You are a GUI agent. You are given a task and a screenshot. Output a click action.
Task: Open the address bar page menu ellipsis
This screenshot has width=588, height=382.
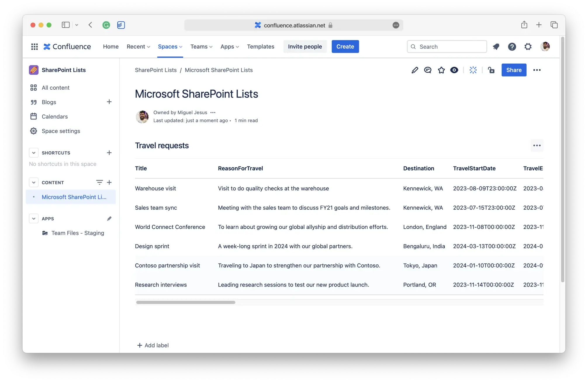396,25
